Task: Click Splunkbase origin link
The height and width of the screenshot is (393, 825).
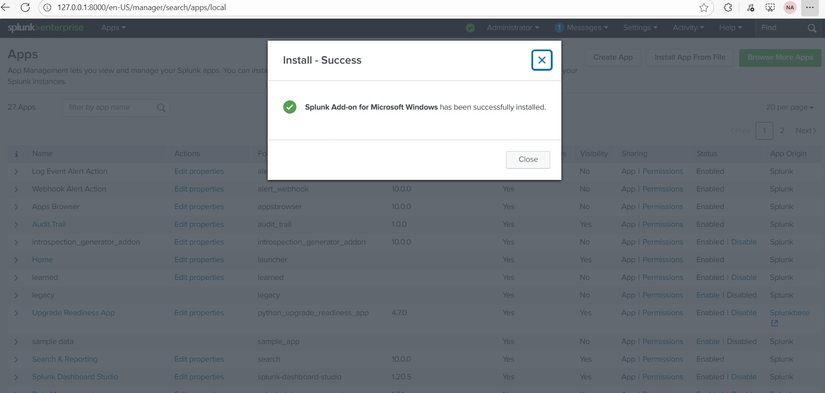Action: tap(789, 313)
